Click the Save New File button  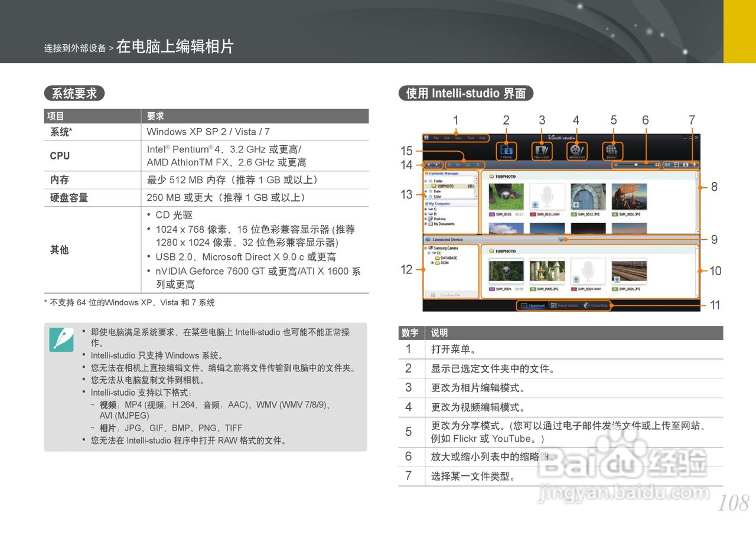(451, 295)
